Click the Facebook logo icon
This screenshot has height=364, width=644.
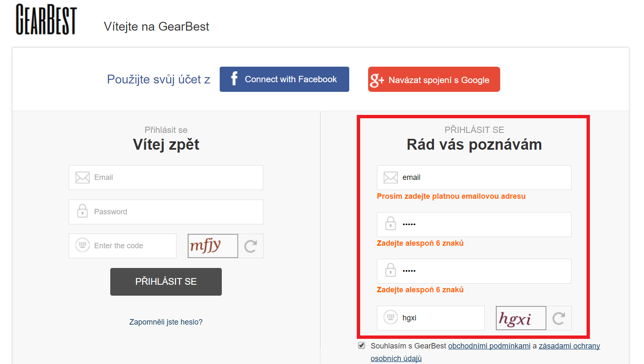click(234, 79)
